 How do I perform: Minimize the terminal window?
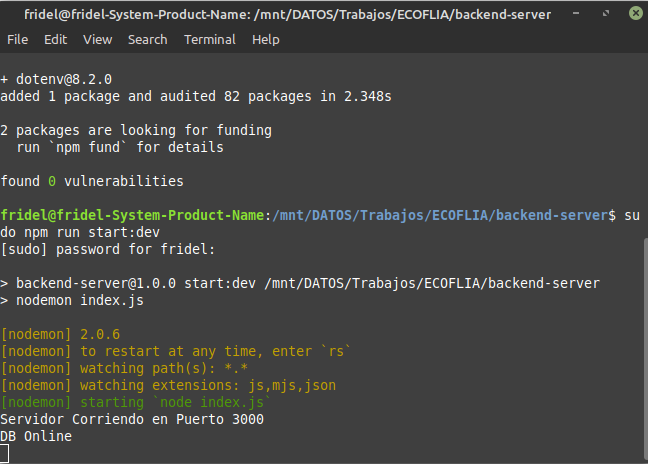[576, 14]
